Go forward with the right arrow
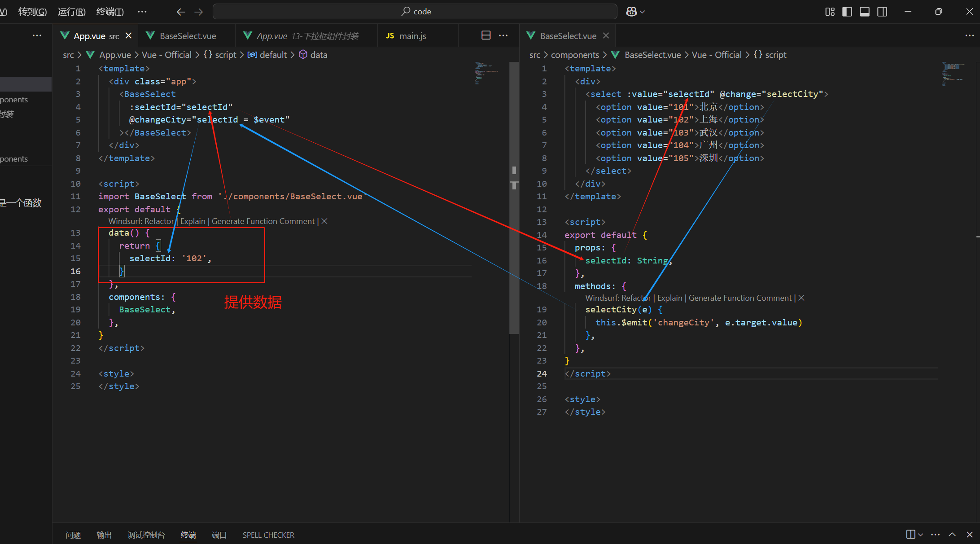This screenshot has width=980, height=544. pyautogui.click(x=198, y=12)
